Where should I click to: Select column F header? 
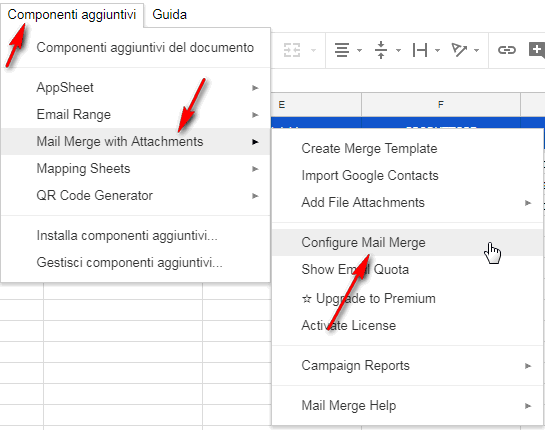point(441,104)
